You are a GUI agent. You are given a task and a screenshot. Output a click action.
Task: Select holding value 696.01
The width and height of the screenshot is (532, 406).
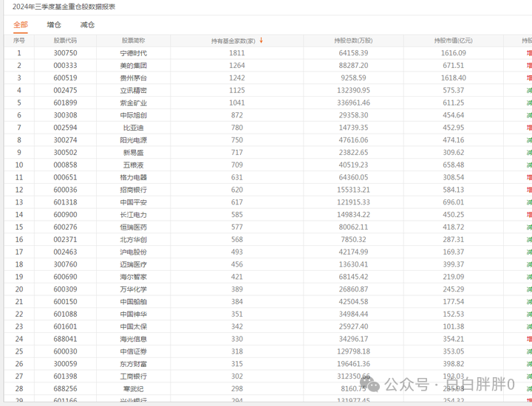[x=453, y=202]
